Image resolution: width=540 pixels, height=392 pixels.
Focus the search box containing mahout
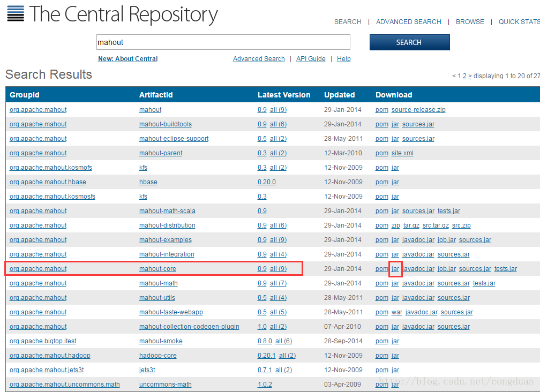pyautogui.click(x=223, y=42)
